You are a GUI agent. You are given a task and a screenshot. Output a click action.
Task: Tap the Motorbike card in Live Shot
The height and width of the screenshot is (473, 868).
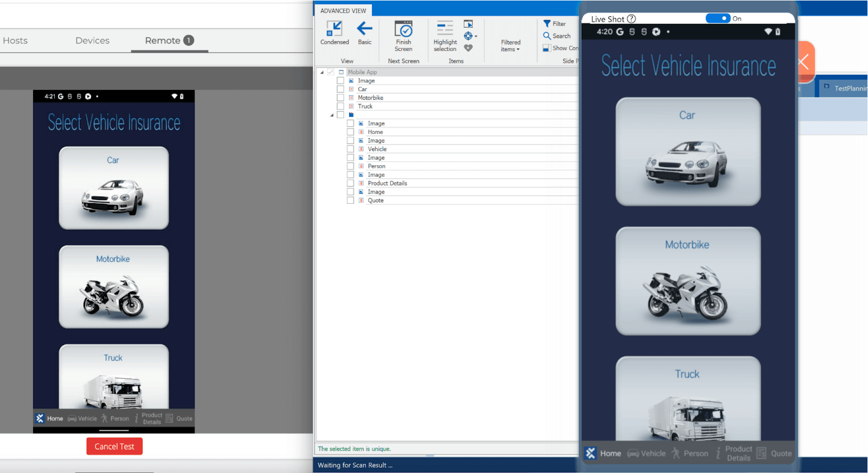coord(688,281)
